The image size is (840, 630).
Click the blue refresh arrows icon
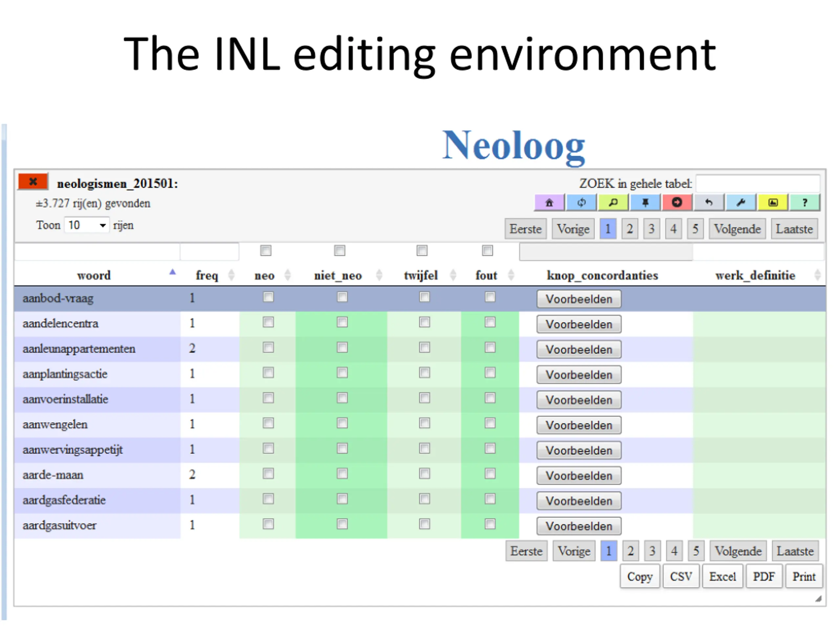click(x=581, y=202)
